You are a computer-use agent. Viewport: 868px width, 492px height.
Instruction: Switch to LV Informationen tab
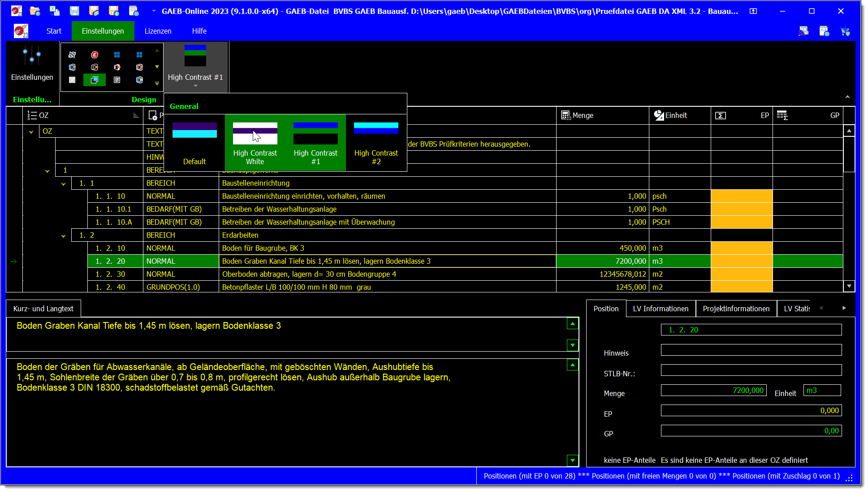[660, 309]
